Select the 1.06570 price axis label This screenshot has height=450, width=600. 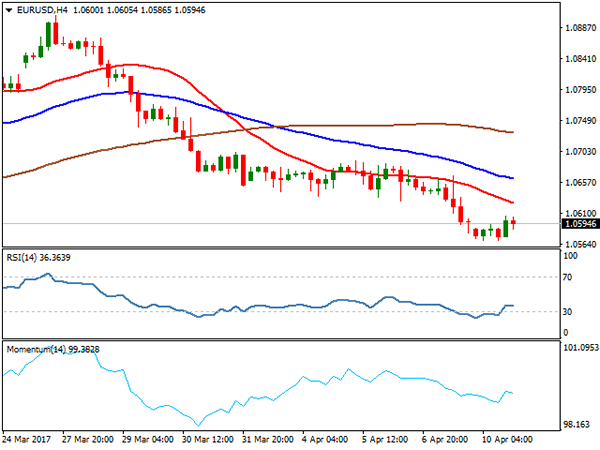pyautogui.click(x=580, y=183)
